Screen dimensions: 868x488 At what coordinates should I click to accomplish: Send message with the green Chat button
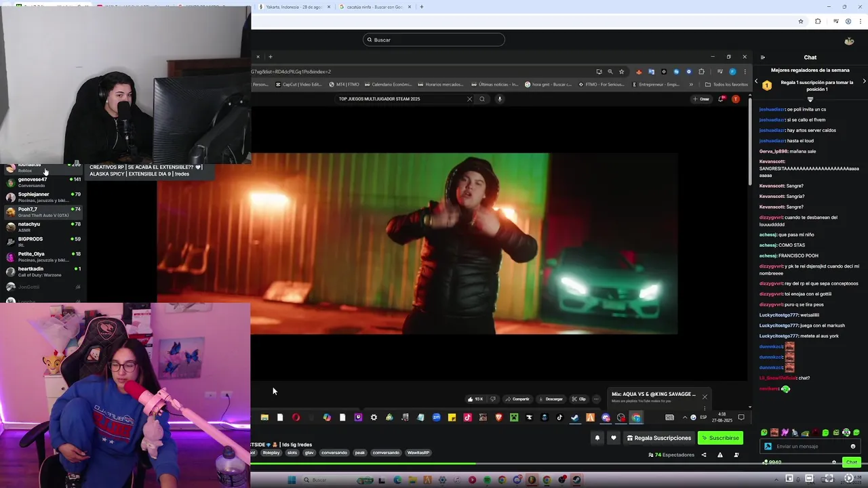tap(852, 462)
